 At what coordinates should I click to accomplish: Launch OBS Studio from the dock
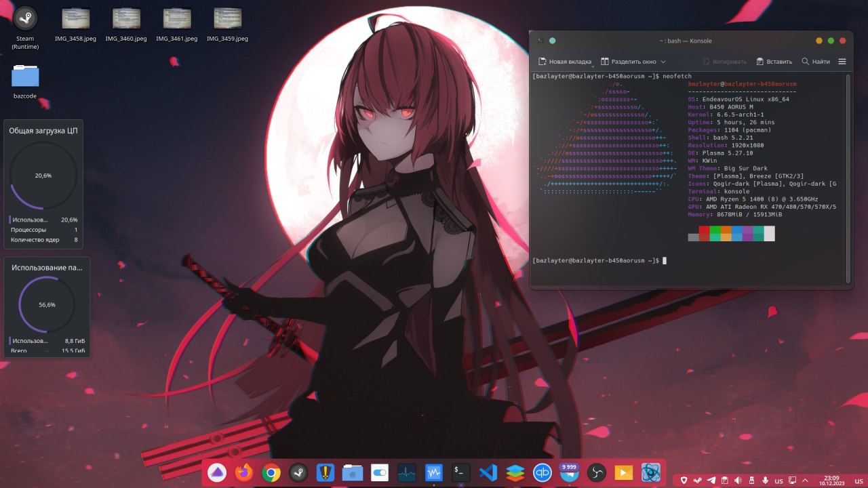point(597,472)
